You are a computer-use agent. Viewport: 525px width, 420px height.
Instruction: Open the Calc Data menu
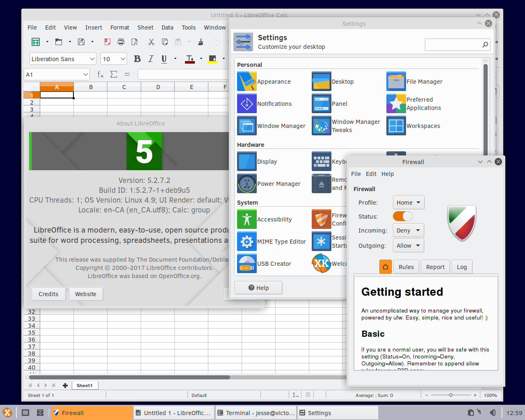(x=167, y=27)
